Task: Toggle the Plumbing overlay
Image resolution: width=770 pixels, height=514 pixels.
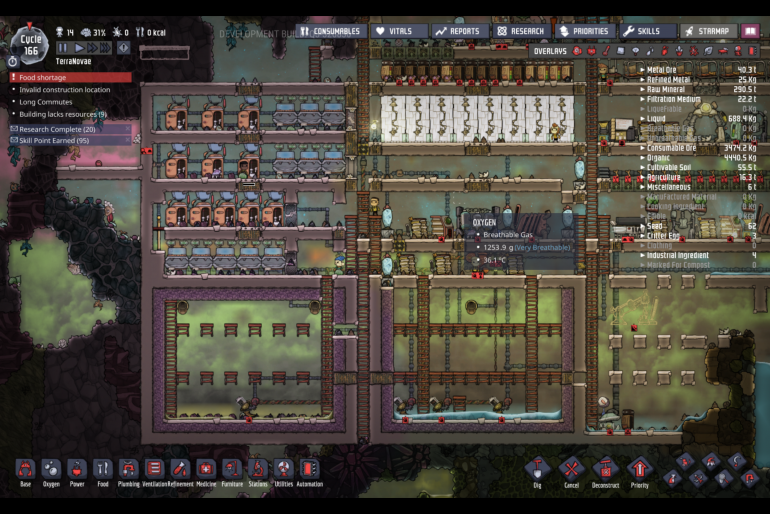Action: (650, 51)
